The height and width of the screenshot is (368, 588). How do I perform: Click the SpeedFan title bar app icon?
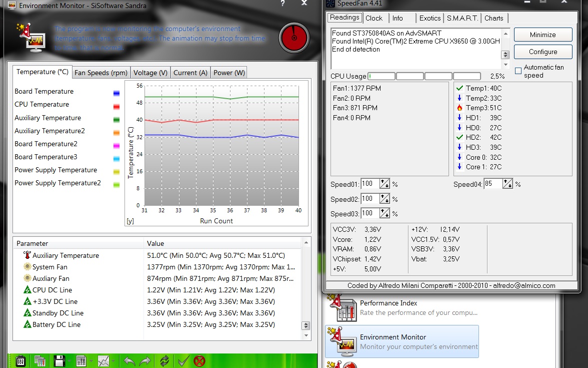(x=330, y=4)
